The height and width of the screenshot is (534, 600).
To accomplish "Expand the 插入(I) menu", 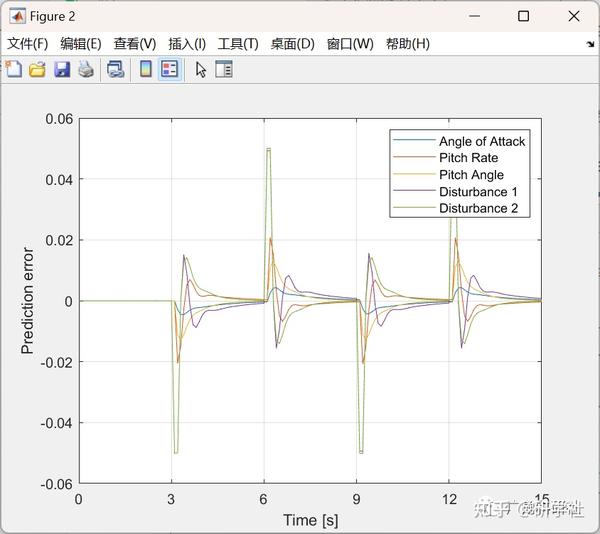I will [187, 44].
